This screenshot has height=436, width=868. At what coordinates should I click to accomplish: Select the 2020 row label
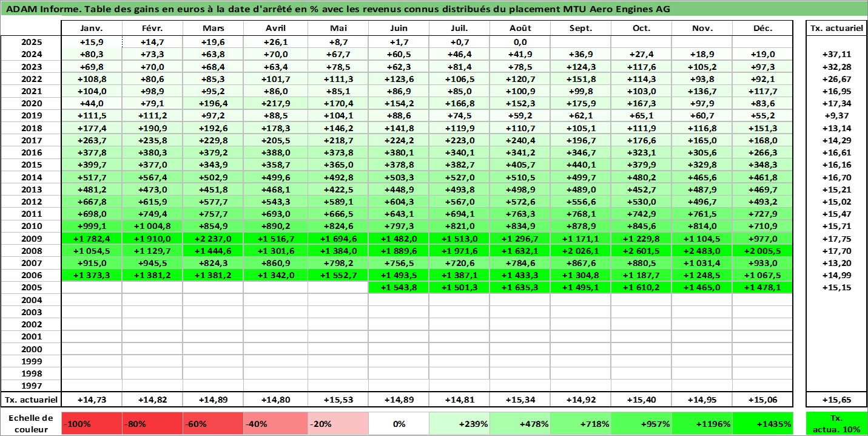(x=31, y=104)
